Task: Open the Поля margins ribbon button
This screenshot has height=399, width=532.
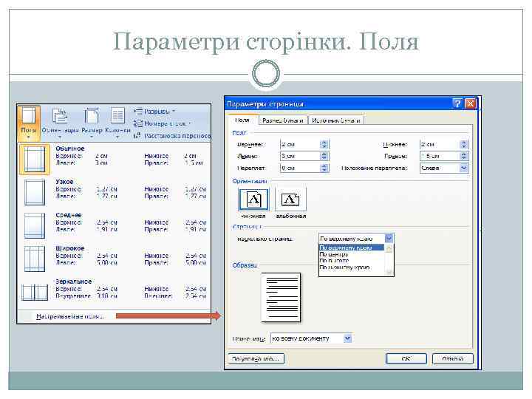Action: coord(29,123)
